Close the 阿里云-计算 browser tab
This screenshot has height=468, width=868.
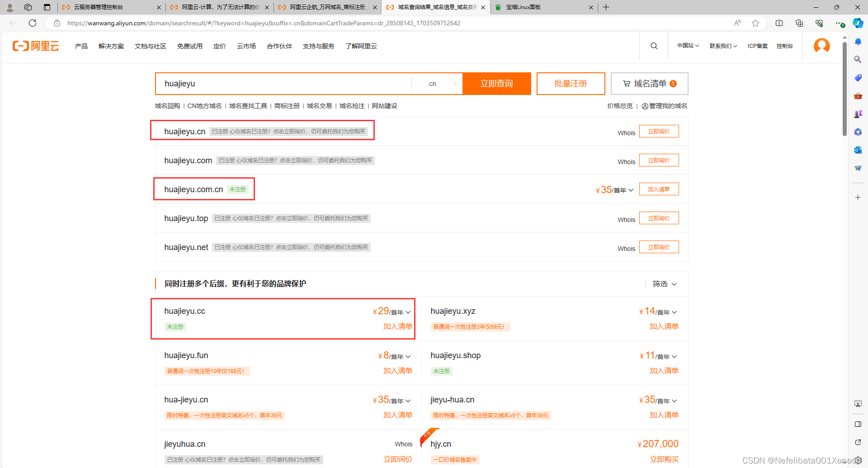267,7
